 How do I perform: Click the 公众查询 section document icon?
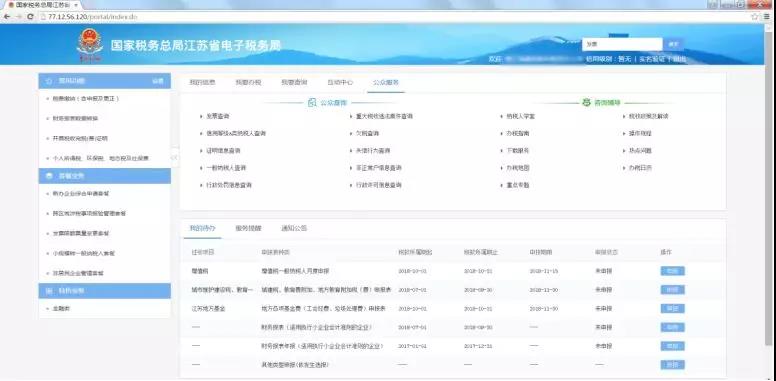pos(312,103)
